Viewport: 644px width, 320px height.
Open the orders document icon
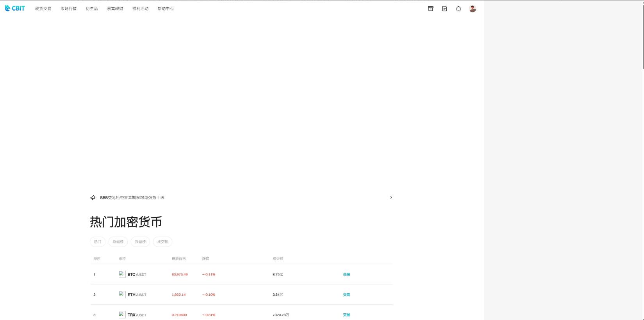point(444,9)
